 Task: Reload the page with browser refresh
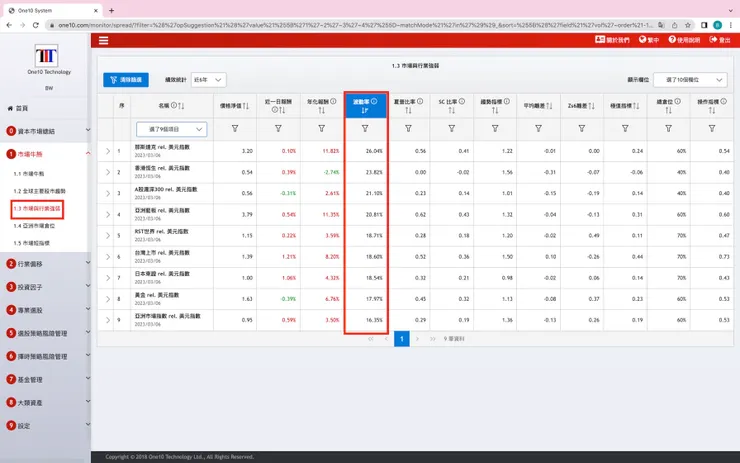[35, 25]
